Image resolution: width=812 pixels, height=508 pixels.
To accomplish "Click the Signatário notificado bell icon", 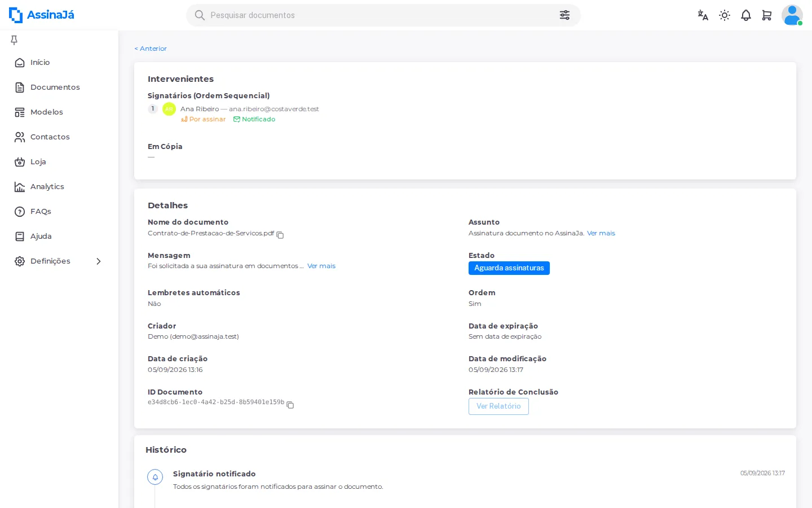I will click(x=155, y=477).
